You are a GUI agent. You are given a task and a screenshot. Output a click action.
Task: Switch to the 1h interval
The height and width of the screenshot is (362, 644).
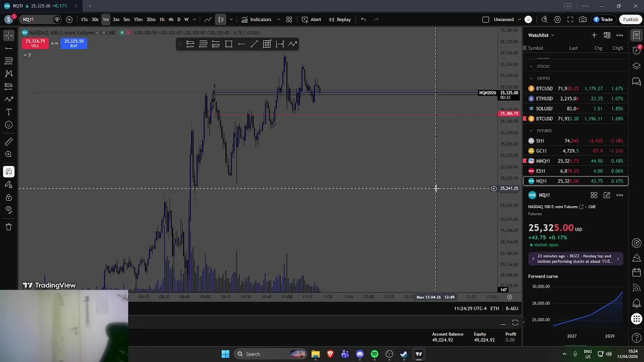(162, 20)
